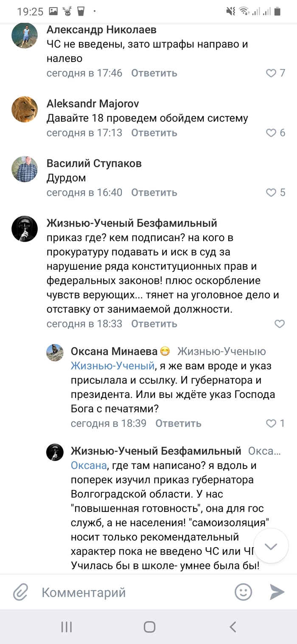This screenshot has width=297, height=644.
Task: Open the emoji smiley picker
Action: (244, 592)
